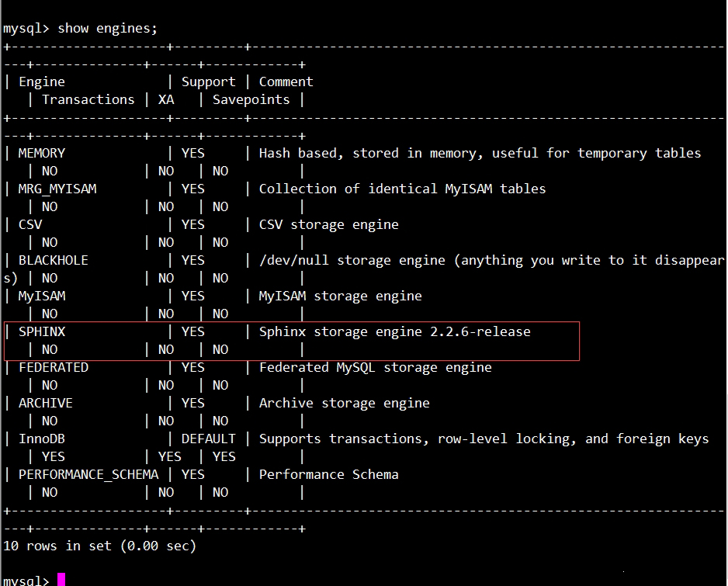Select the InnoDB engine name
Image resolution: width=728 pixels, height=586 pixels.
point(42,439)
